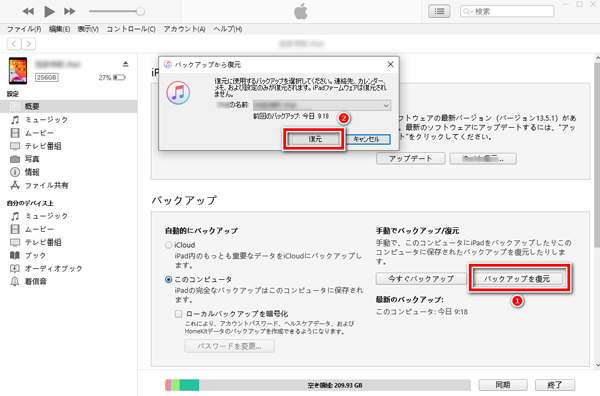Viewport: 600px width, 396px height.
Task: Click the キャンセル button in the dialog
Action: pos(367,139)
